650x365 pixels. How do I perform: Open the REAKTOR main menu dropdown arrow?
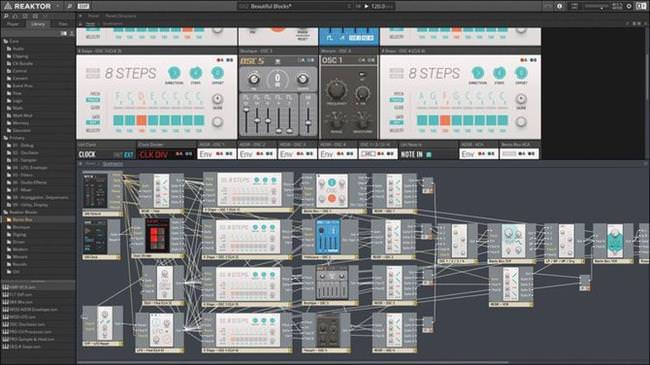pos(57,6)
